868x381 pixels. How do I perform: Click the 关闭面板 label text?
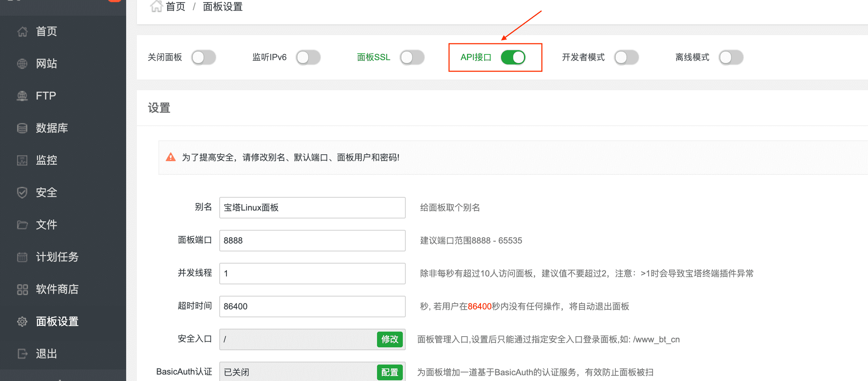[x=165, y=57]
